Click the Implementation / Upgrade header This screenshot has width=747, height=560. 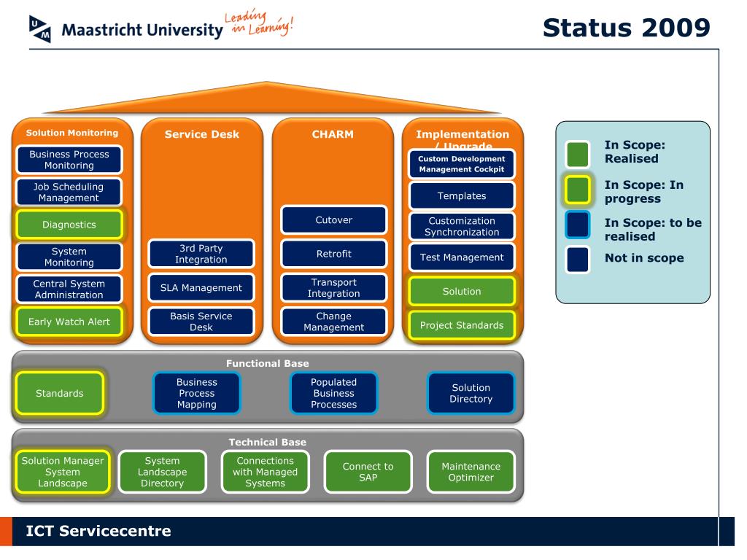point(462,139)
